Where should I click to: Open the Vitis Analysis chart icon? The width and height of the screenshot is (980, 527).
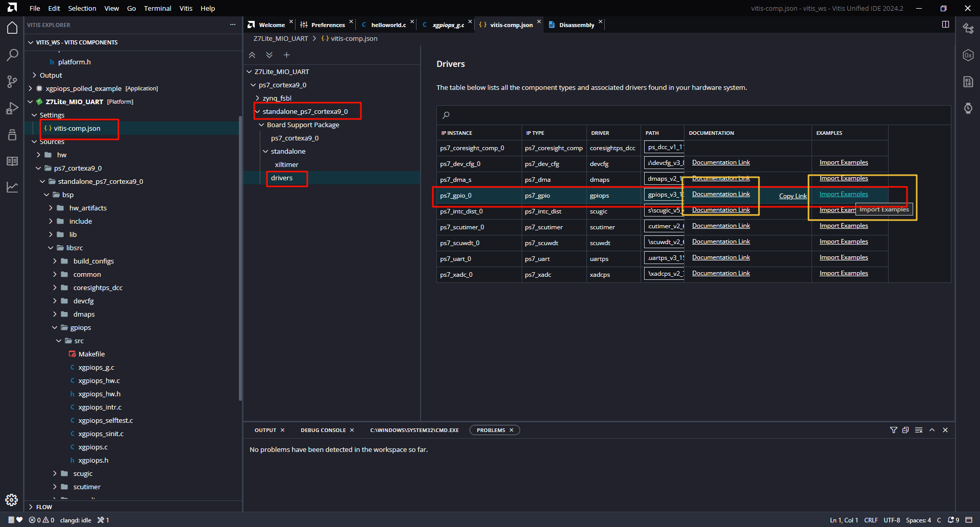pyautogui.click(x=12, y=187)
